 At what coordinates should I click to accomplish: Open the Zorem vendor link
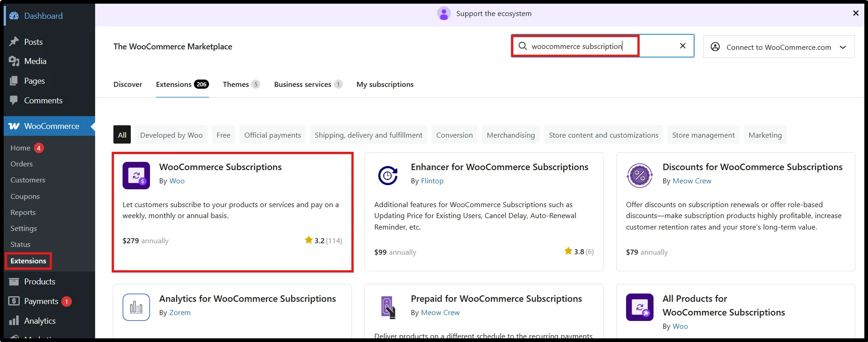[x=180, y=313]
